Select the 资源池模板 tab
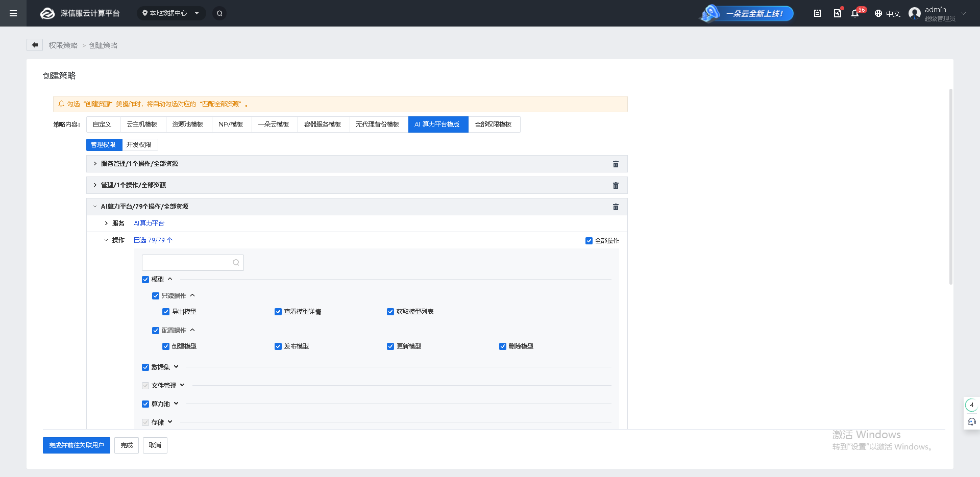The image size is (980, 477). [x=189, y=124]
